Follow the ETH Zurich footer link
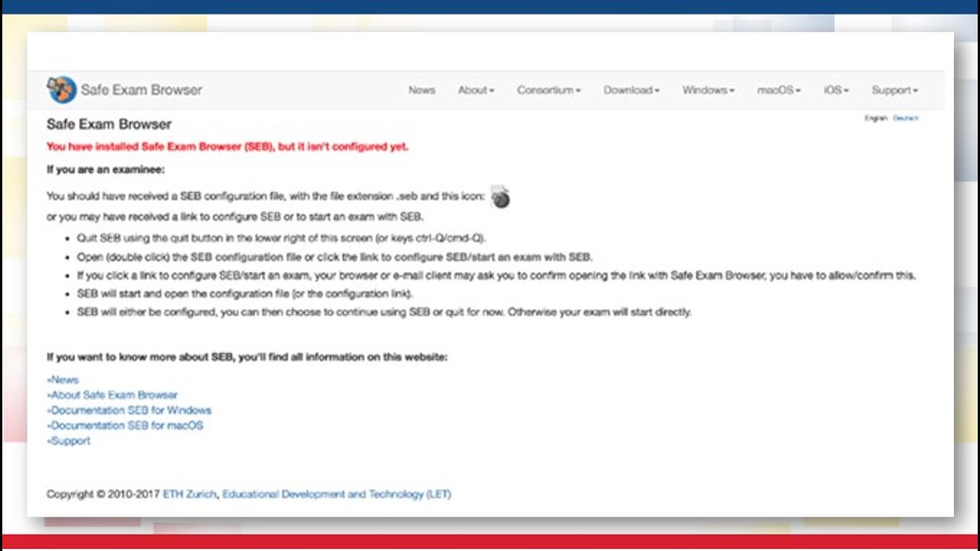Image resolution: width=980 pixels, height=551 pixels. tap(190, 494)
